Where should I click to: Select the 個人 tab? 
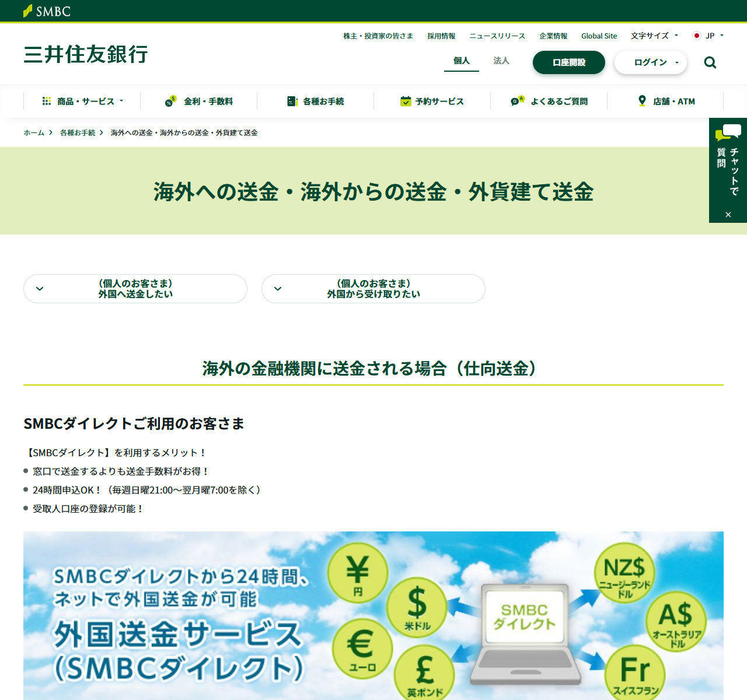[462, 61]
